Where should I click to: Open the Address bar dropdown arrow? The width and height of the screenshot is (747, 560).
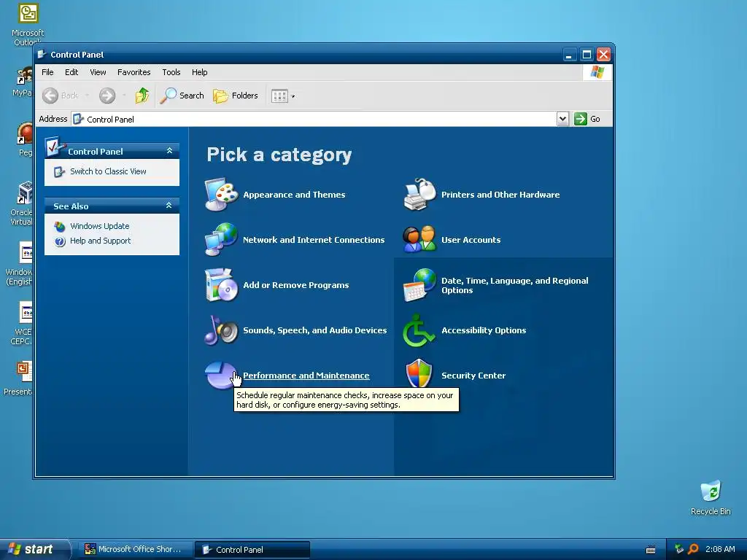coord(562,119)
